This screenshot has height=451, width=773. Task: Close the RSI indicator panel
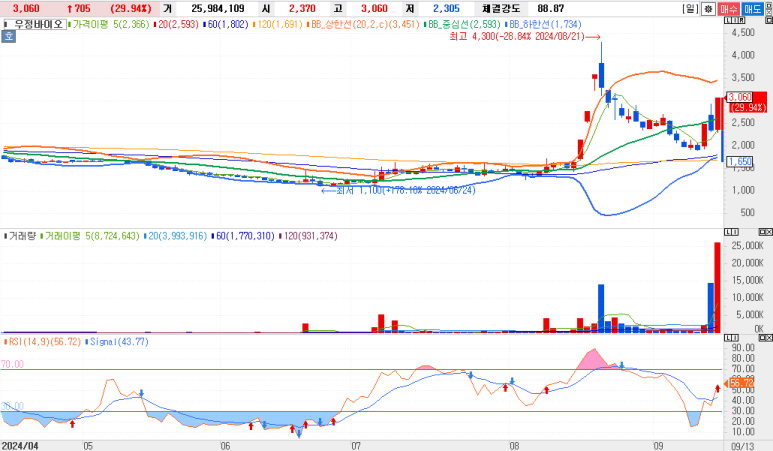[769, 338]
